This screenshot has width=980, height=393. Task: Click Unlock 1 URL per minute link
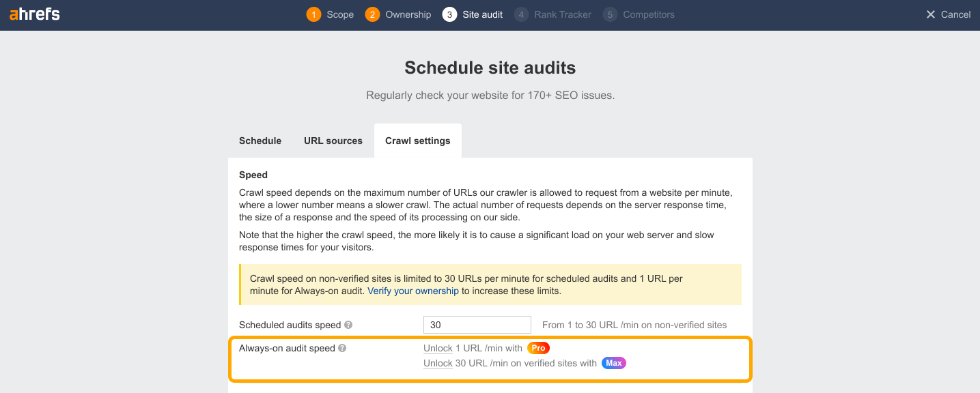[438, 348]
